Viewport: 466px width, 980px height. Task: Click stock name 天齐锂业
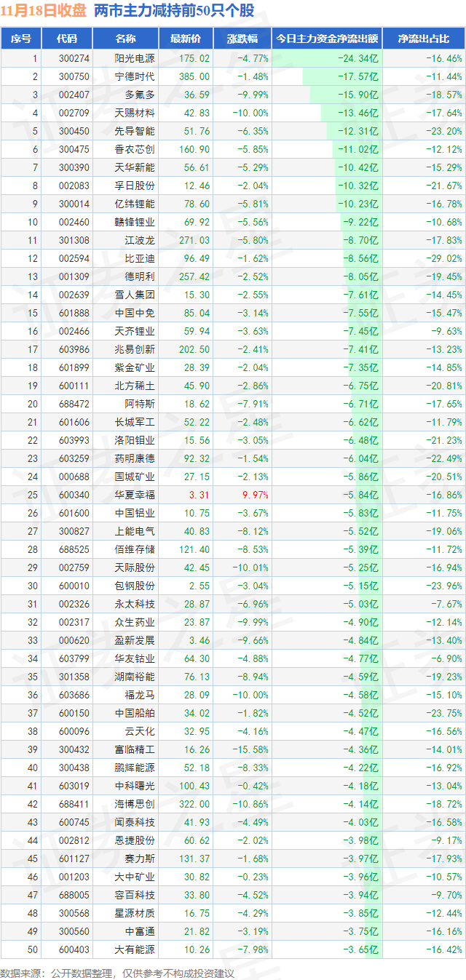[135, 331]
